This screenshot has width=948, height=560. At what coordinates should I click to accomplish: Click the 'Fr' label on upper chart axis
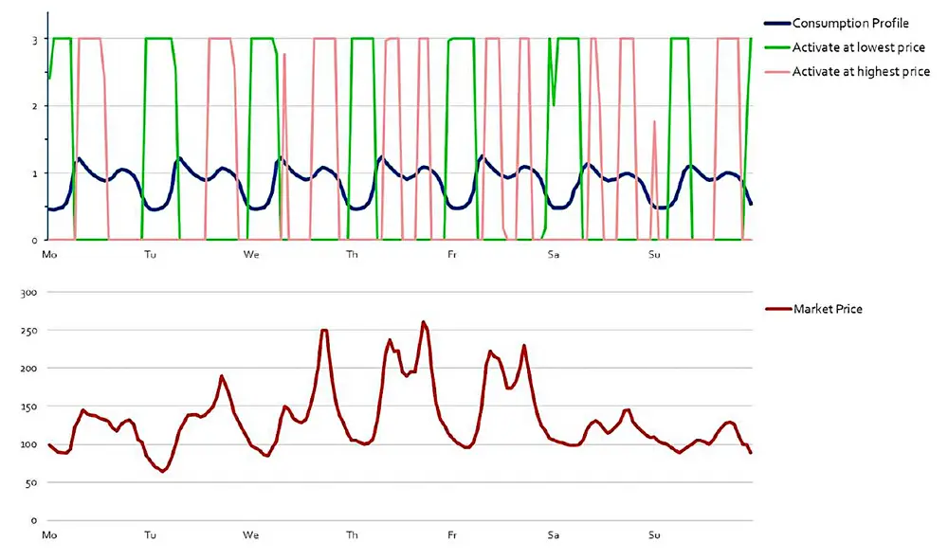(x=452, y=254)
